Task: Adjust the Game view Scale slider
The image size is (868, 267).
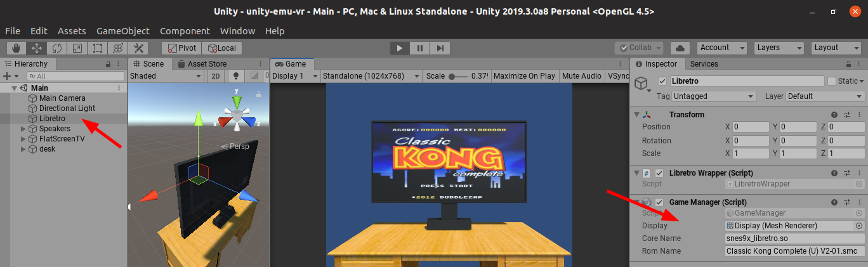Action: click(459, 76)
